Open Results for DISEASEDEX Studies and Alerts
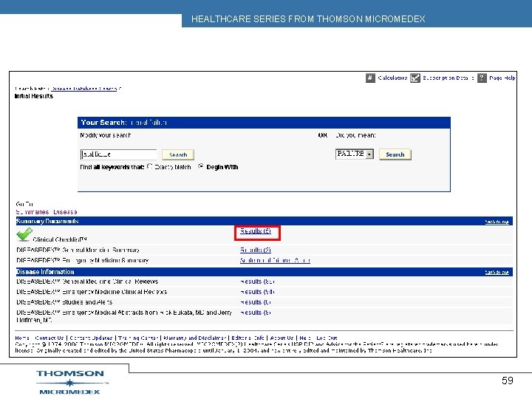Viewport: 532px width, 399px height. (x=256, y=302)
